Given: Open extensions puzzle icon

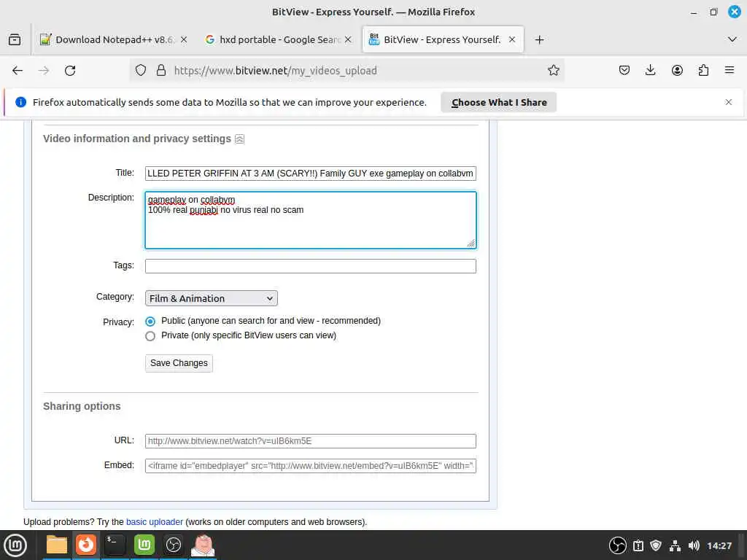Looking at the screenshot, I should tap(703, 71).
